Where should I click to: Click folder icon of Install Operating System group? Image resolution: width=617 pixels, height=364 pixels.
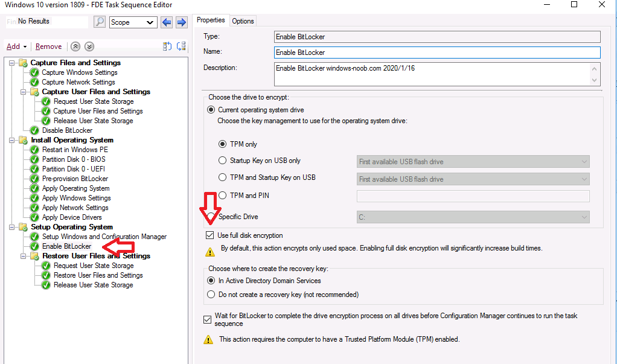[23, 140]
